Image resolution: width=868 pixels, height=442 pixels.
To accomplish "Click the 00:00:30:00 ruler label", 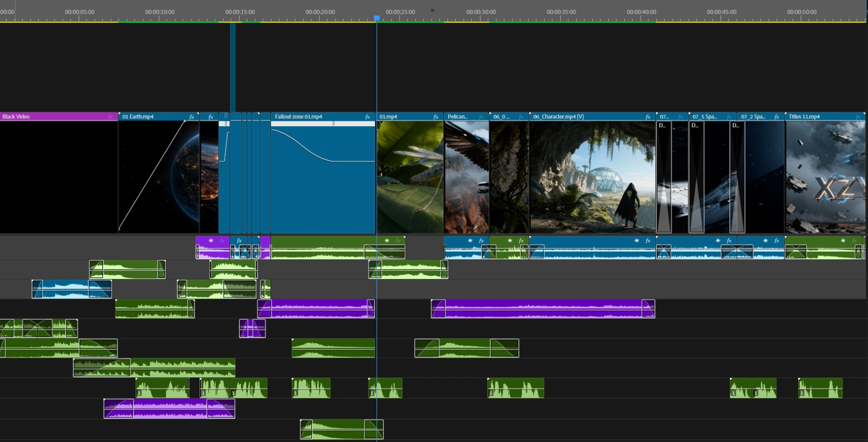I will pos(481,12).
